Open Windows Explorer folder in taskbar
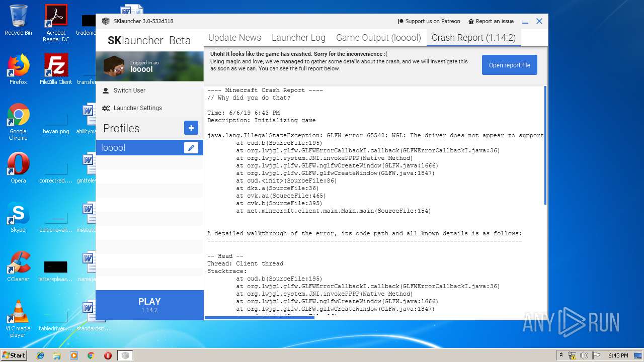This screenshot has width=644, height=362. point(57,355)
